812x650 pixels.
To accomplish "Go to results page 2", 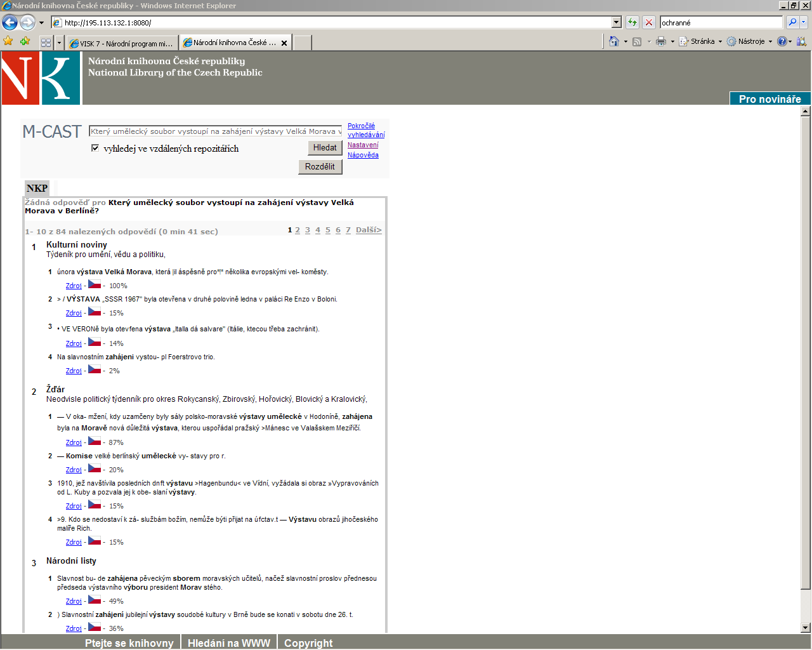I will (x=298, y=230).
